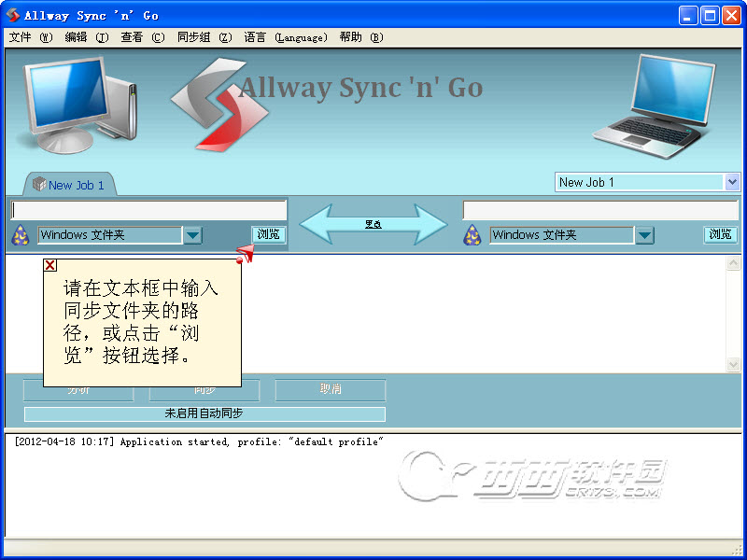Image resolution: width=747 pixels, height=560 pixels.
Task: Click the left folder path text field
Action: (148, 210)
